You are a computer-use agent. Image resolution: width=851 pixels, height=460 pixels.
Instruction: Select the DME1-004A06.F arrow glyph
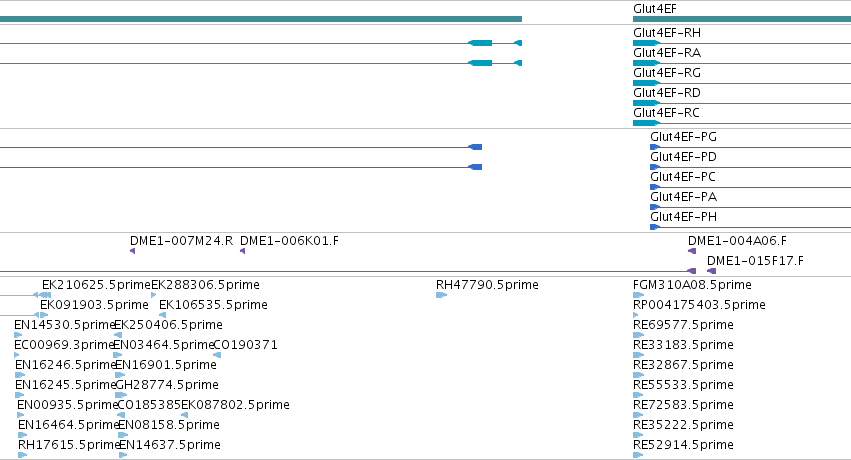(691, 251)
